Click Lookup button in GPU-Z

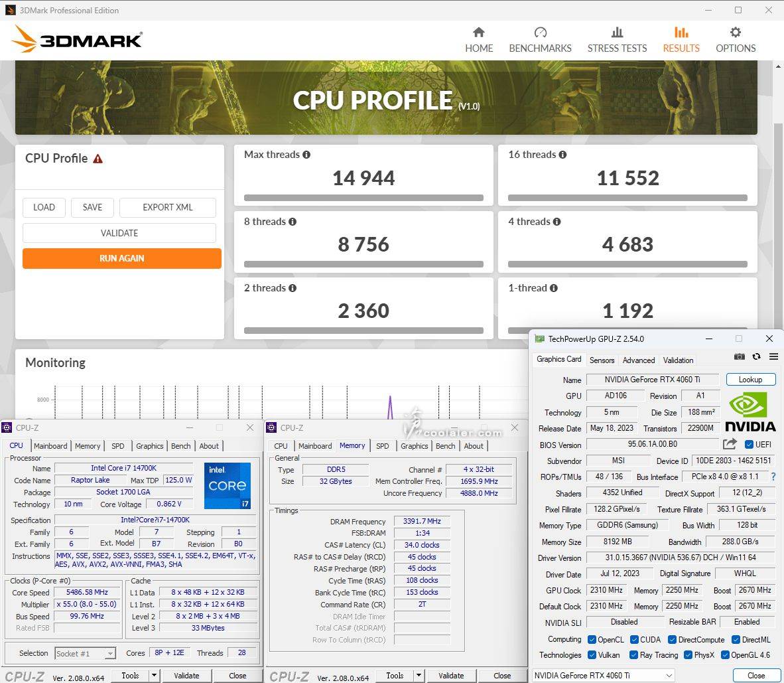pyautogui.click(x=750, y=379)
